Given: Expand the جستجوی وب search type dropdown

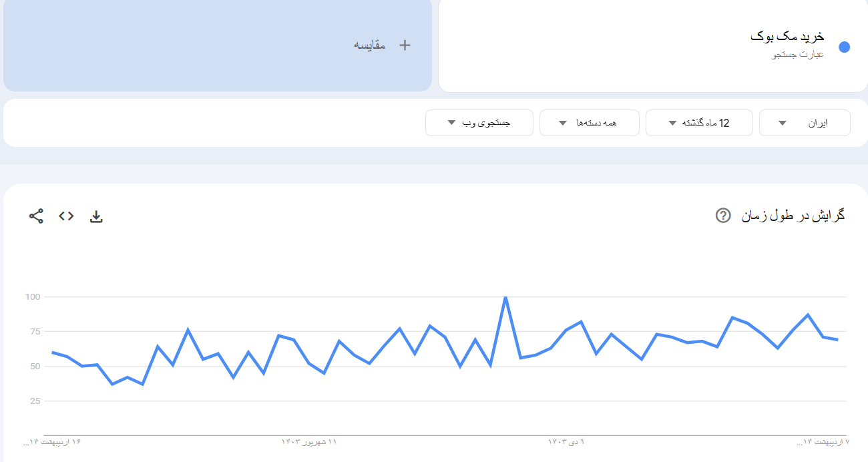Looking at the screenshot, I should [479, 123].
